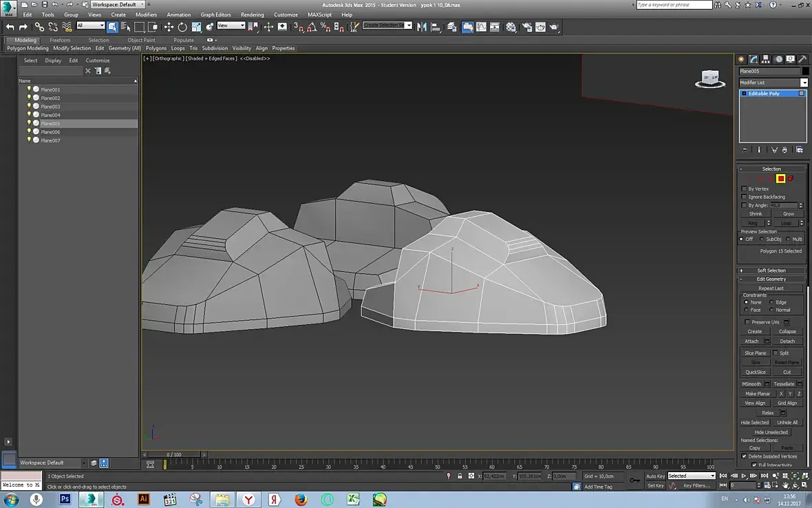Click the Mirror tool icon
Image resolution: width=812 pixels, height=508 pixels.
422,27
